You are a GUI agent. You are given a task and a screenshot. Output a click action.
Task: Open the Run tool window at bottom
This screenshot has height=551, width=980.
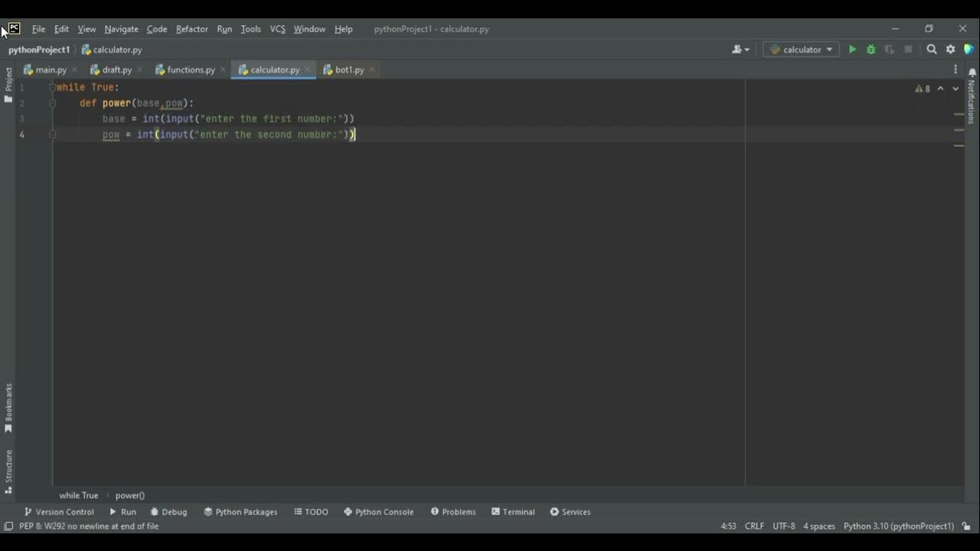[x=122, y=512]
